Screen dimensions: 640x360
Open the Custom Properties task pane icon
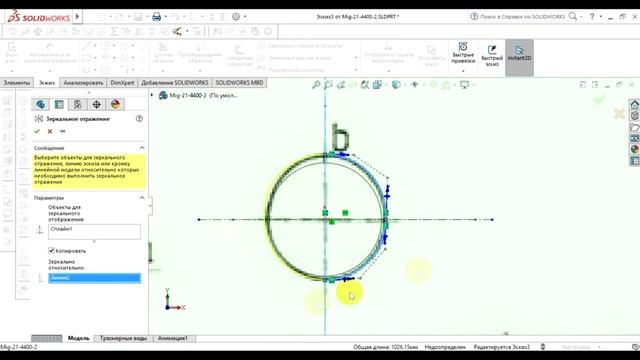(x=635, y=161)
